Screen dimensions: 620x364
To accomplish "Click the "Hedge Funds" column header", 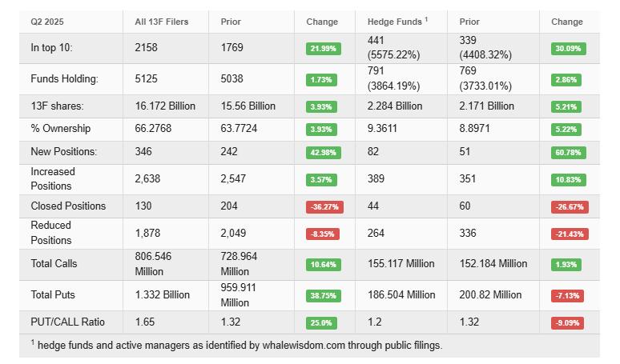I will tap(396, 22).
